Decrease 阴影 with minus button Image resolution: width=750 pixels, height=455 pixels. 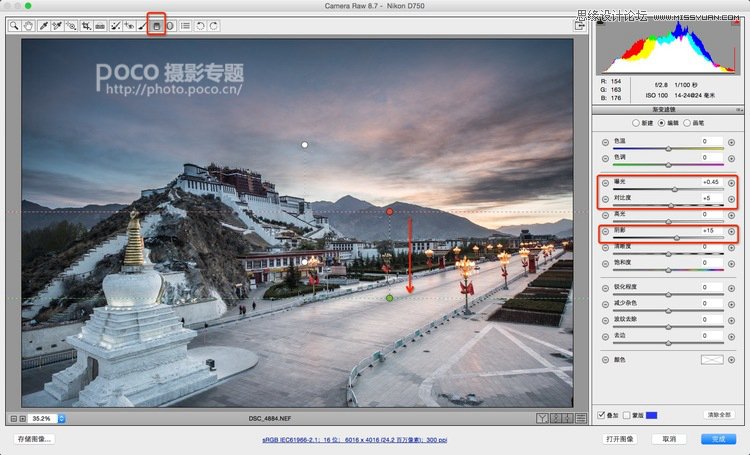tap(606, 232)
